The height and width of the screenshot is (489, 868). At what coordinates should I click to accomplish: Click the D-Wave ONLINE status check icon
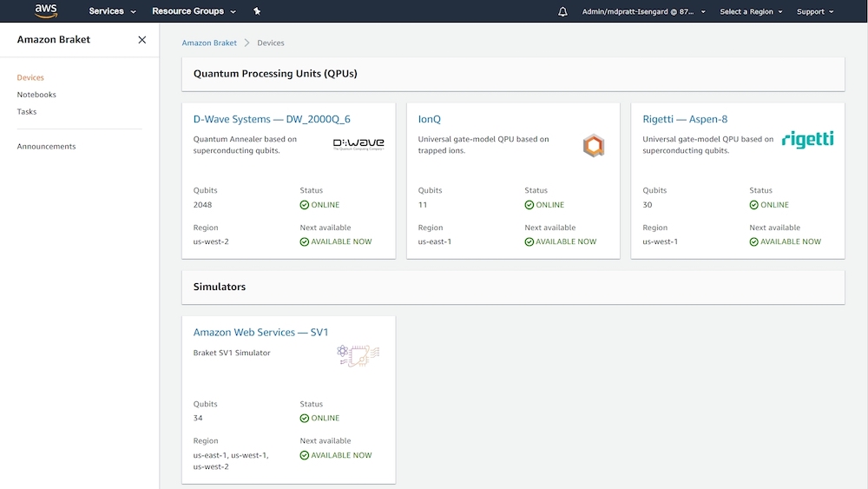(305, 205)
